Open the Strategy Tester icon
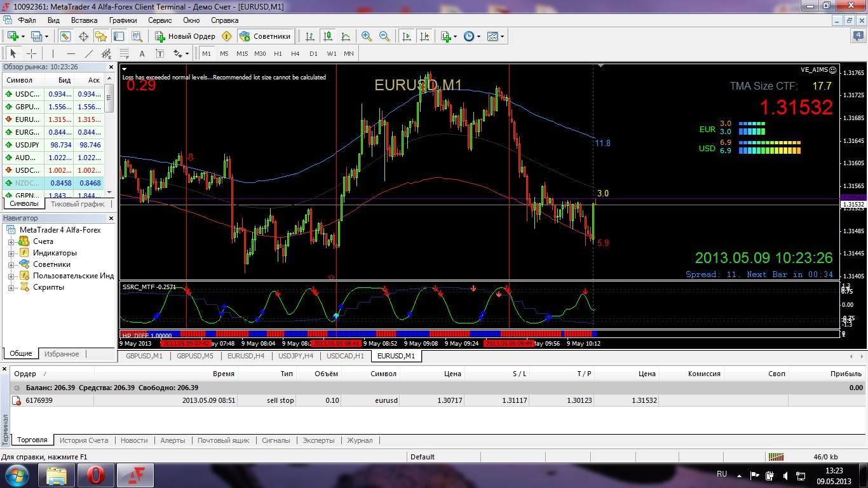This screenshot has width=868, height=488. [x=137, y=36]
